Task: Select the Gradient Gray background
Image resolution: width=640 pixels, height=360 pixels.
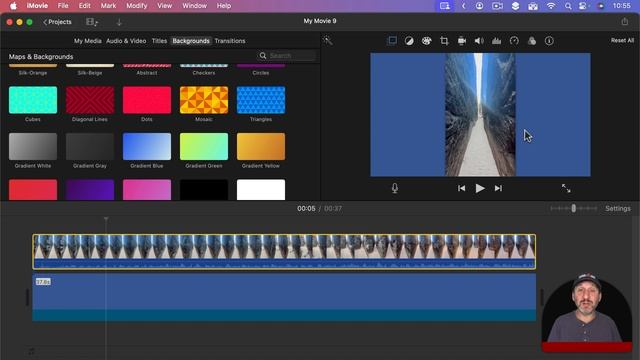Action: (90, 147)
